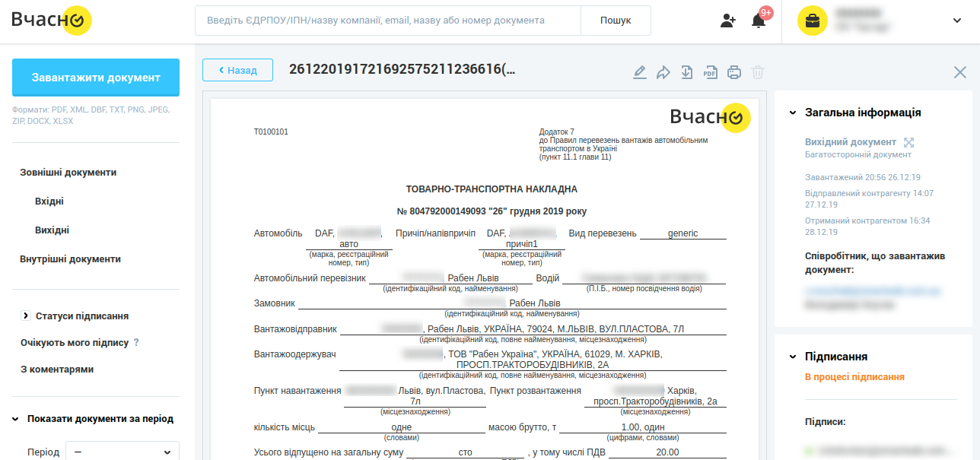Focus the company or document search field
This screenshot has width=980, height=460.
coord(388,21)
